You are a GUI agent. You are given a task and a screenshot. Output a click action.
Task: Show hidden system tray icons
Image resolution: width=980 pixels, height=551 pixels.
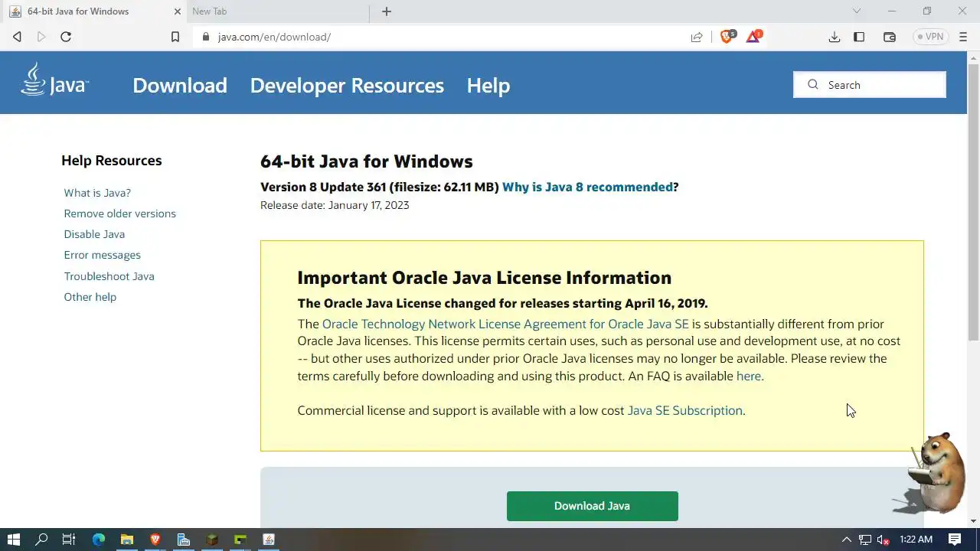coord(846,540)
